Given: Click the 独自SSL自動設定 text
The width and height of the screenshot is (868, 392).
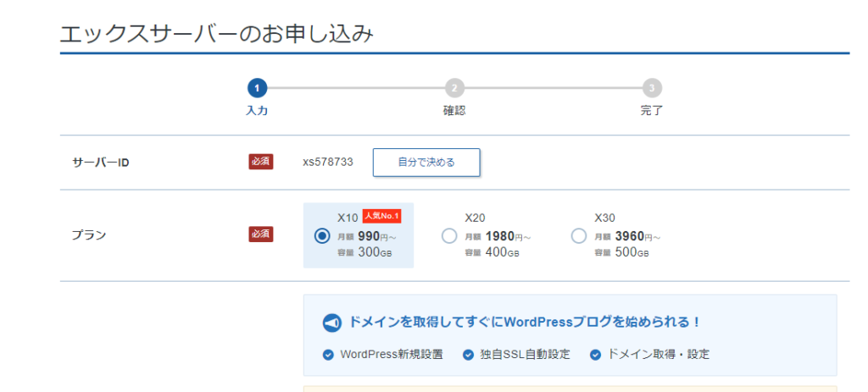Looking at the screenshot, I should [525, 355].
